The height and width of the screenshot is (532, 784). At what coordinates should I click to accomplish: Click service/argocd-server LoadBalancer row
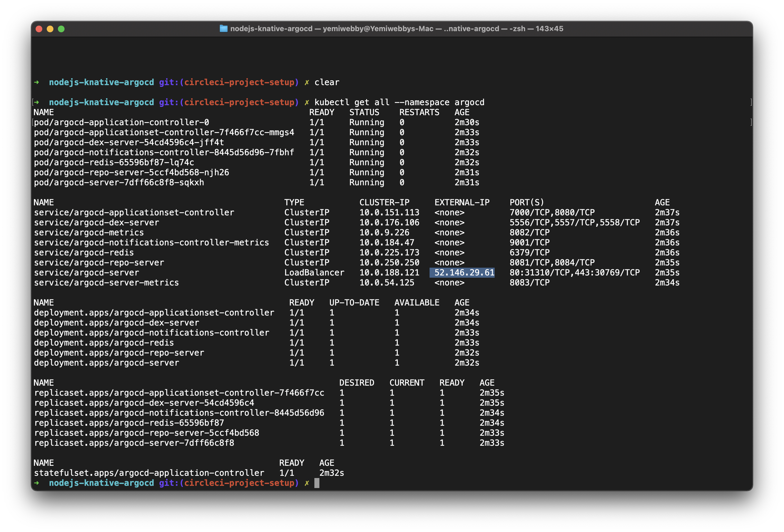[x=86, y=273]
